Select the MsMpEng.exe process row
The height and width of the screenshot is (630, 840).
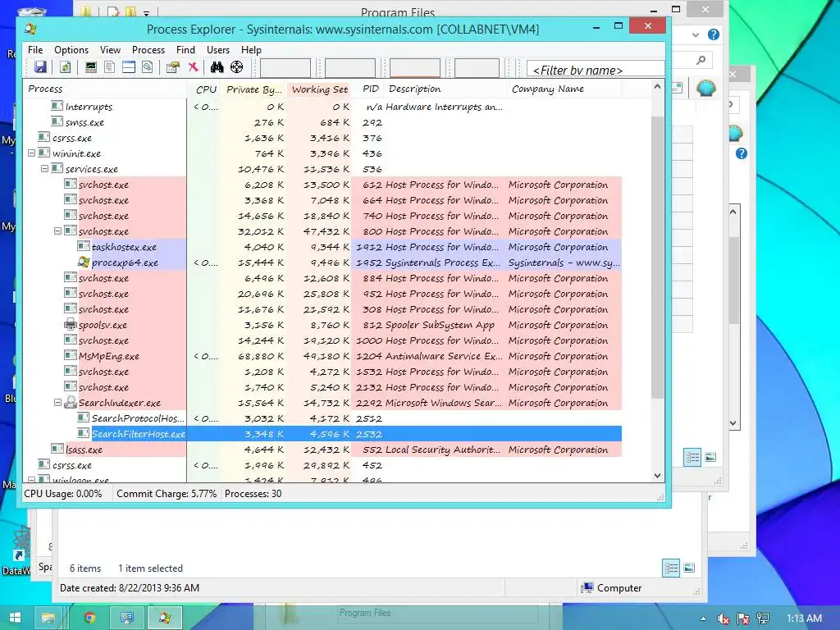point(322,356)
